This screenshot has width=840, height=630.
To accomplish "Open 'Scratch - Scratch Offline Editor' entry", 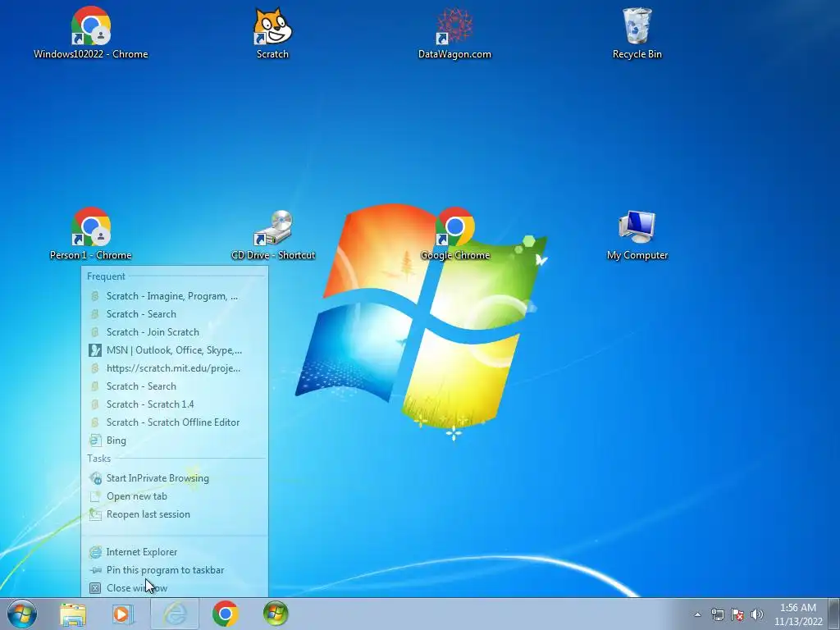I will (175, 422).
